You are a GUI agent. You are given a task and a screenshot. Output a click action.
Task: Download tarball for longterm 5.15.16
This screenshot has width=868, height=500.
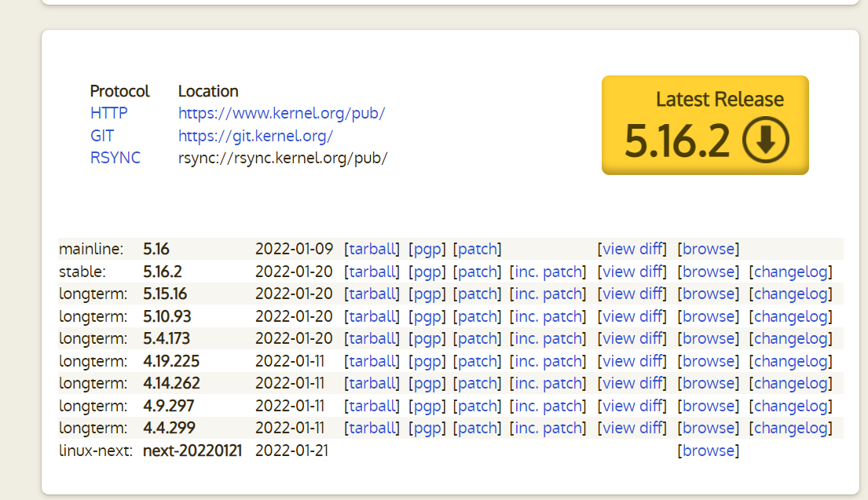tap(372, 294)
